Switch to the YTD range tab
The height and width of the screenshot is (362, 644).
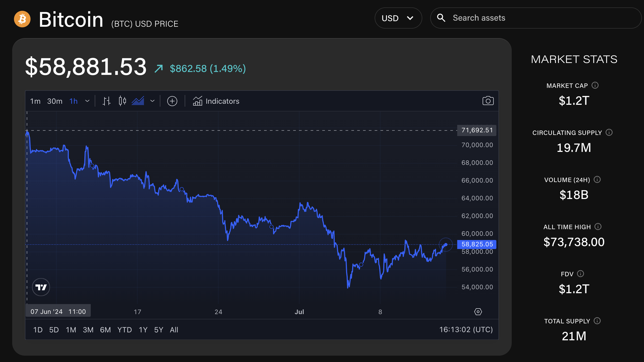pos(124,329)
